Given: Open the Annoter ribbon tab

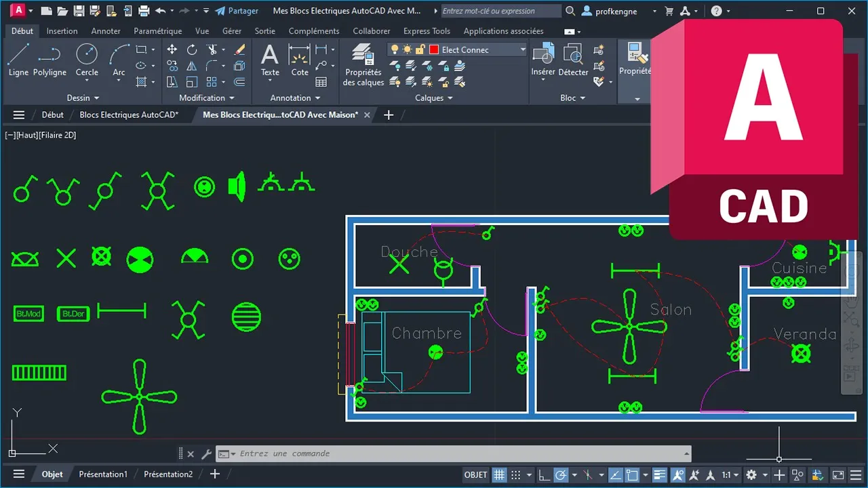Looking at the screenshot, I should point(106,31).
